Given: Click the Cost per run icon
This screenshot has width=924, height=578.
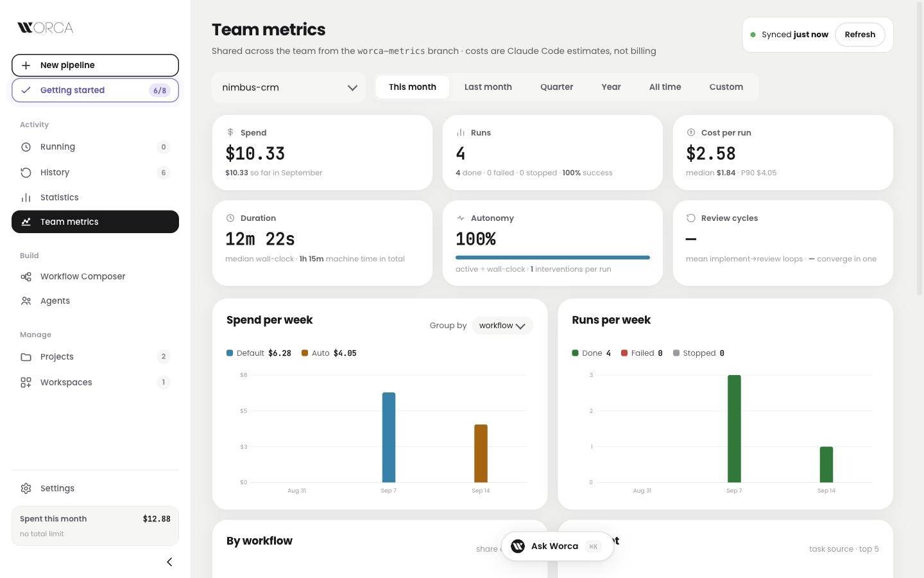Looking at the screenshot, I should coord(691,132).
